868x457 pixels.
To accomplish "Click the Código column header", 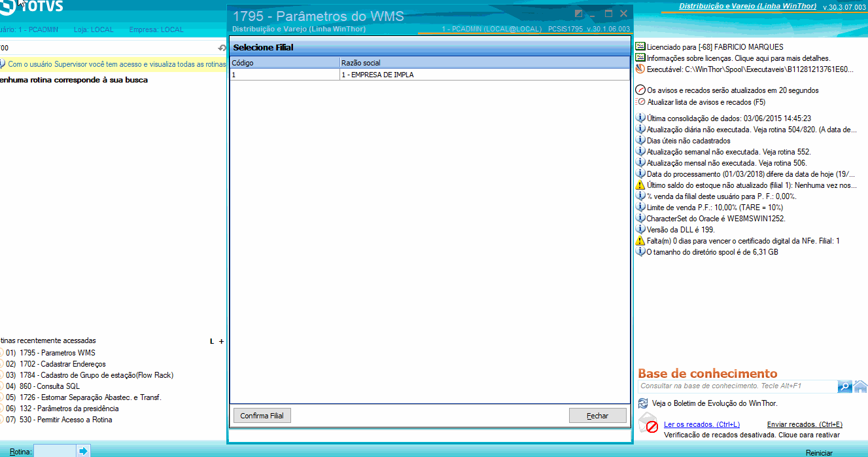I will point(285,63).
